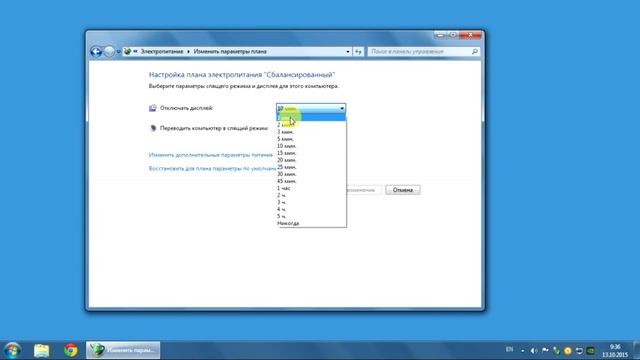This screenshot has height=360, width=640.
Task: Choose 30 мин. option
Action: click(x=311, y=174)
